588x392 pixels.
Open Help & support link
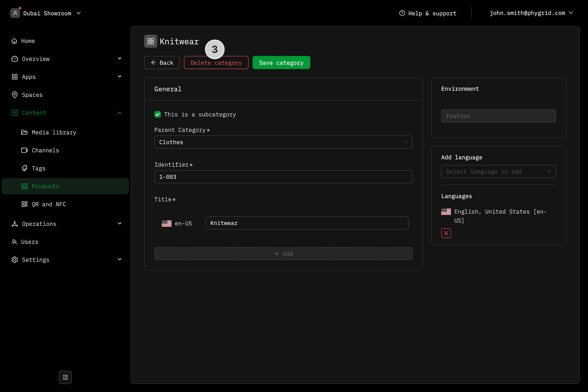click(428, 13)
